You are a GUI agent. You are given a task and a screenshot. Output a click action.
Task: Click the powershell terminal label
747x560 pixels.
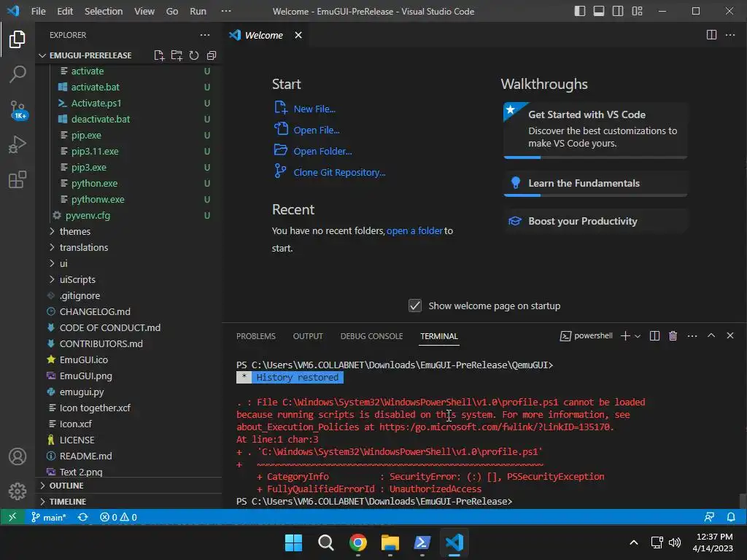[586, 335]
